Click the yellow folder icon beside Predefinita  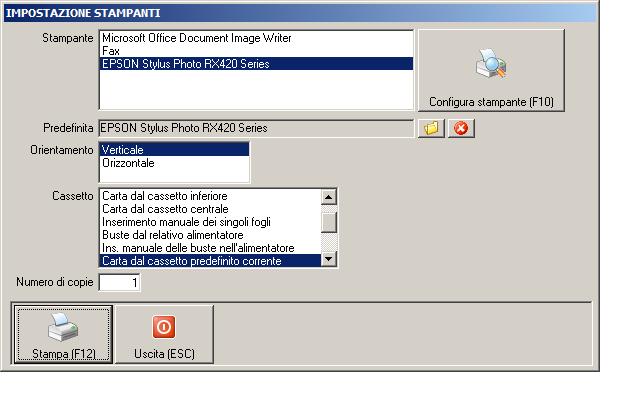pyautogui.click(x=431, y=128)
